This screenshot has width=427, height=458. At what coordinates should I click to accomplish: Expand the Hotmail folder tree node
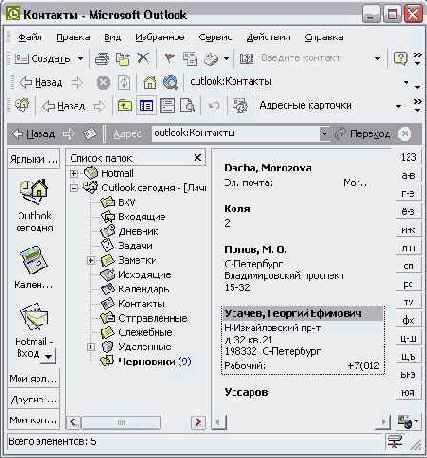tap(74, 173)
